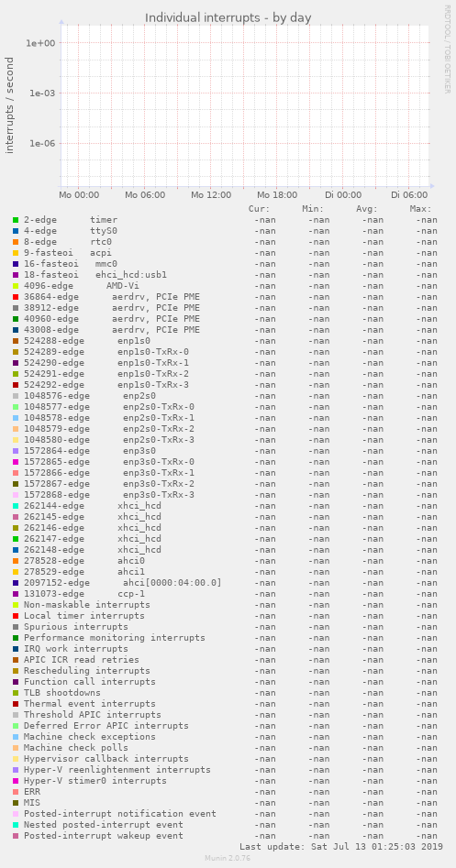Click the blue swatch next to 4-edge ttyS0

(x=16, y=231)
